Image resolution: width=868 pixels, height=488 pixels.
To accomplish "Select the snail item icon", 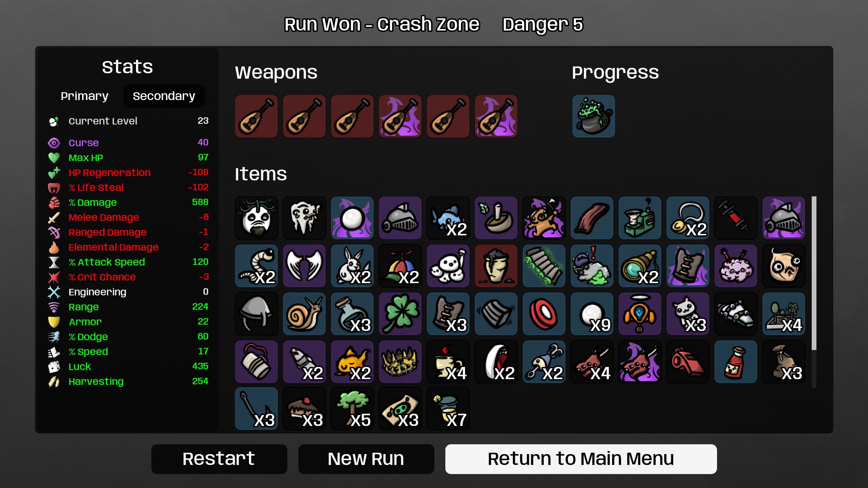I will coord(304,314).
